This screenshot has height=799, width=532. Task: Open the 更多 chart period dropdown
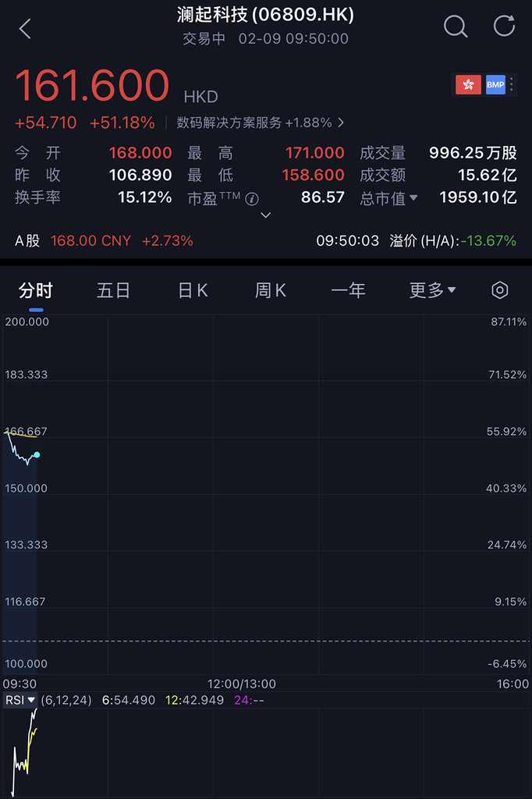[x=431, y=289]
